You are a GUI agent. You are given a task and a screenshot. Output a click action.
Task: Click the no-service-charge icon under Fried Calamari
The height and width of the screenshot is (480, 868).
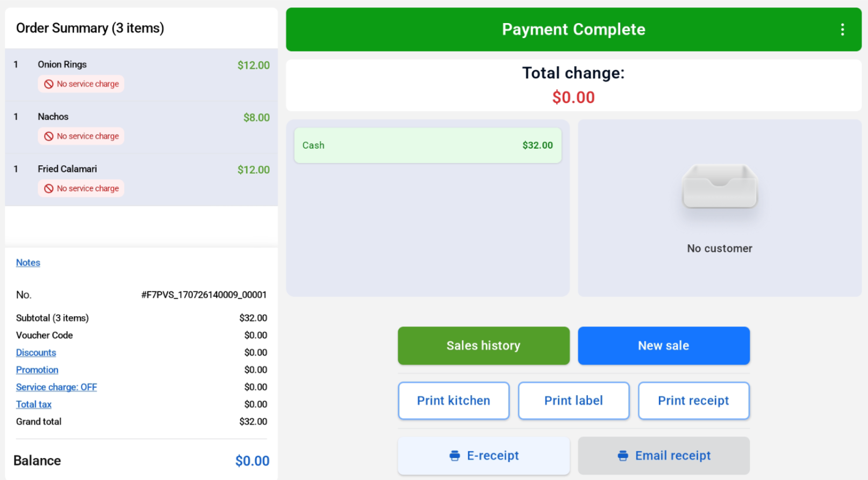[x=49, y=188]
